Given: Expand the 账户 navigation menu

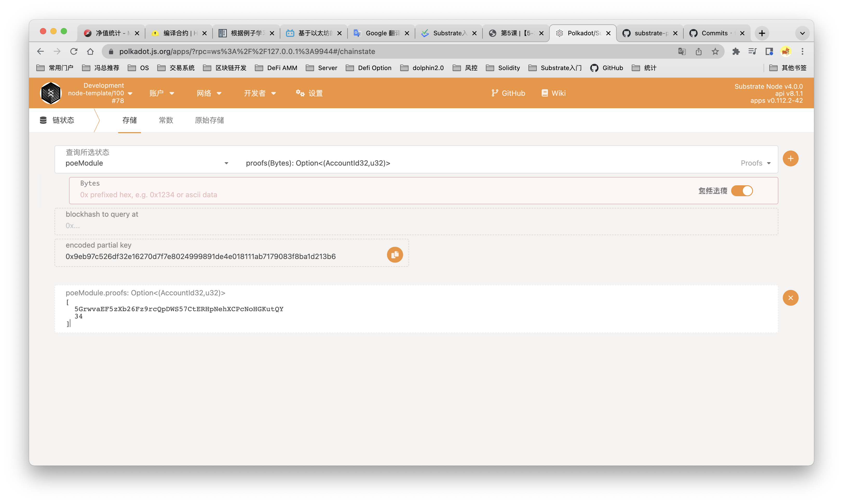Looking at the screenshot, I should click(x=162, y=93).
